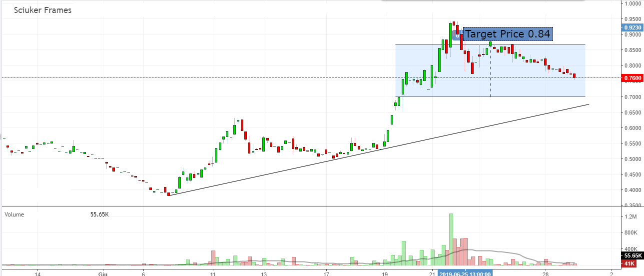
Task: Click the 14 date label on time axis
Action: 37,273
